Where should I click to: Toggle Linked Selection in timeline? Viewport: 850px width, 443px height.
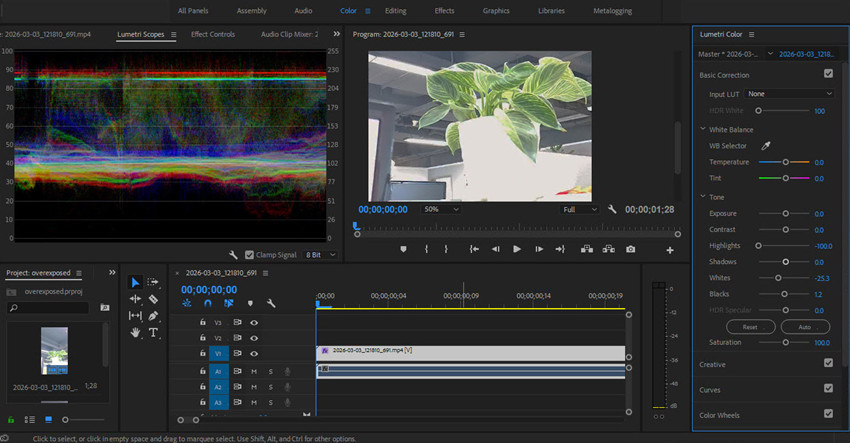click(x=229, y=303)
